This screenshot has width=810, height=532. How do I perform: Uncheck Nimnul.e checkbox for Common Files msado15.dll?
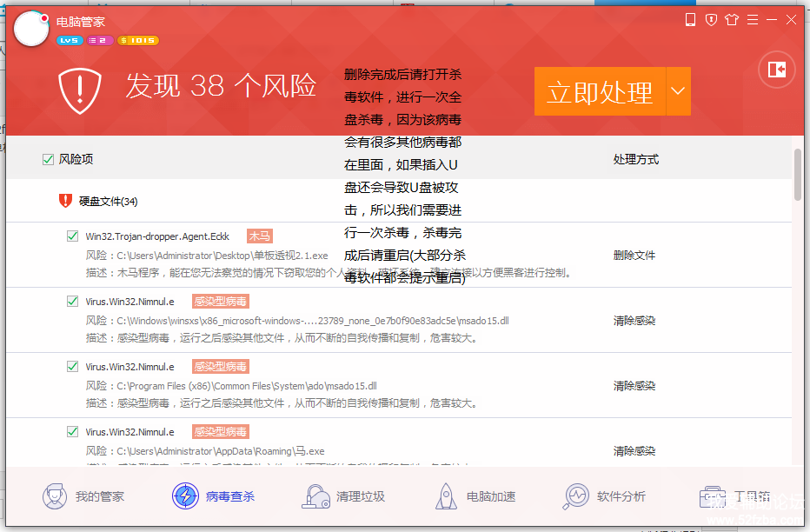(72, 366)
